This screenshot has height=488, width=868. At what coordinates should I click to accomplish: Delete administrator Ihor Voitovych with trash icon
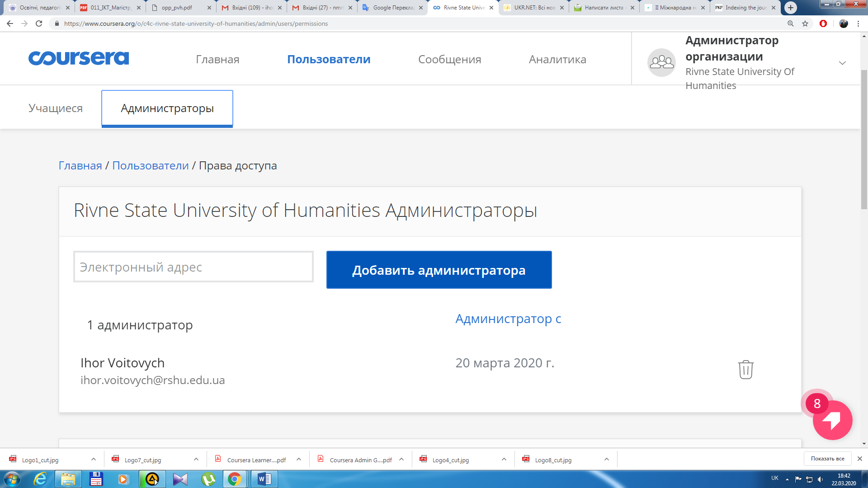745,370
